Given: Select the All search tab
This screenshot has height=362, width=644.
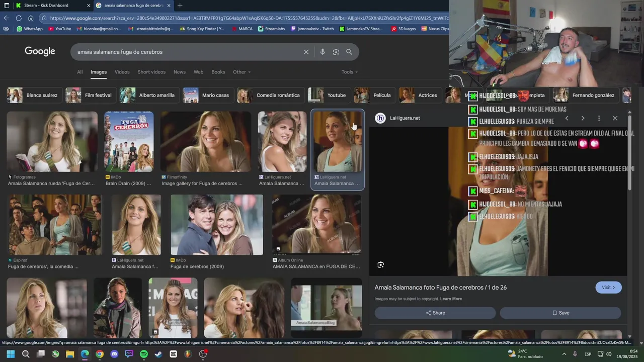Looking at the screenshot, I should pos(79,72).
